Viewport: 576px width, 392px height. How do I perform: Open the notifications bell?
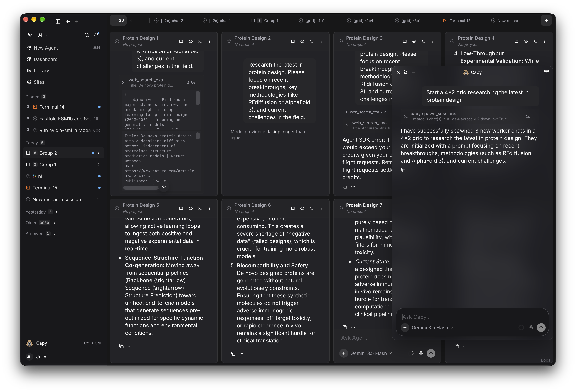point(96,35)
